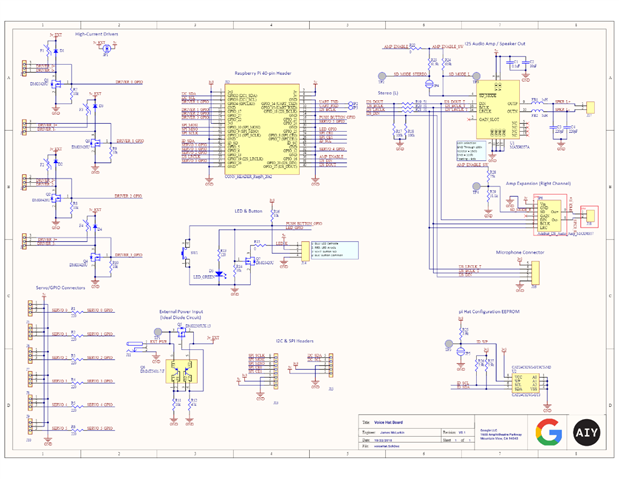This screenshot has height=479, width=619.
Task: Click the gain selection note box below amplifier
Action: [471, 151]
